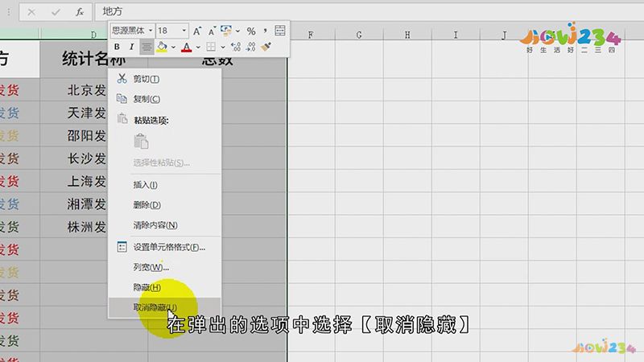Click the format cells icon beside 设置单元格格式
This screenshot has height=362, width=644.
click(122, 247)
